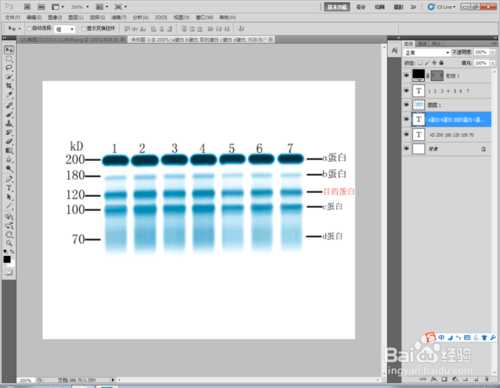This screenshot has height=388, width=500.
Task: Open the Screen Mode dropdown
Action: (x=121, y=6)
